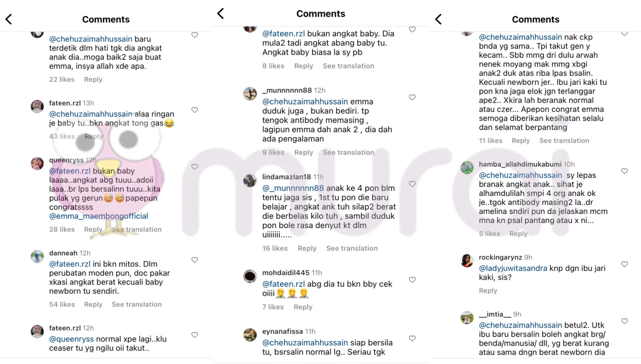This screenshot has height=364, width=641.
Task: Show translation for lindamazlan18's comment
Action: point(352,248)
